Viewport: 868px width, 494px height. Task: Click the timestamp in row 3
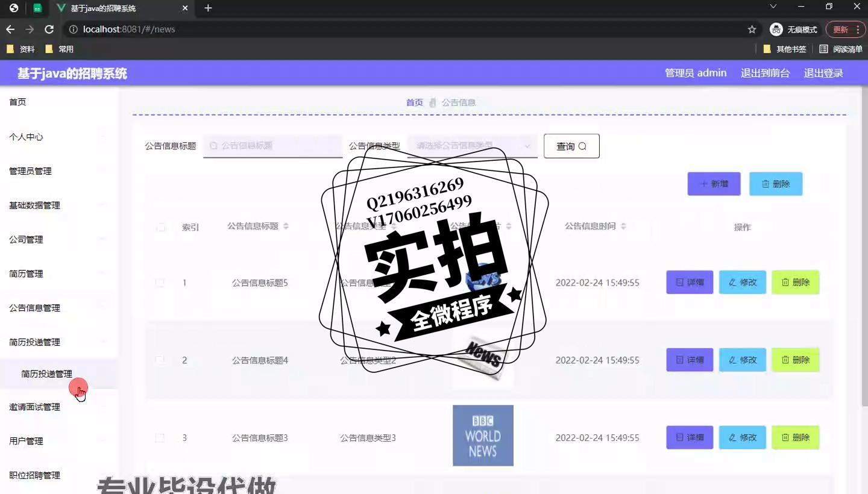pos(597,438)
